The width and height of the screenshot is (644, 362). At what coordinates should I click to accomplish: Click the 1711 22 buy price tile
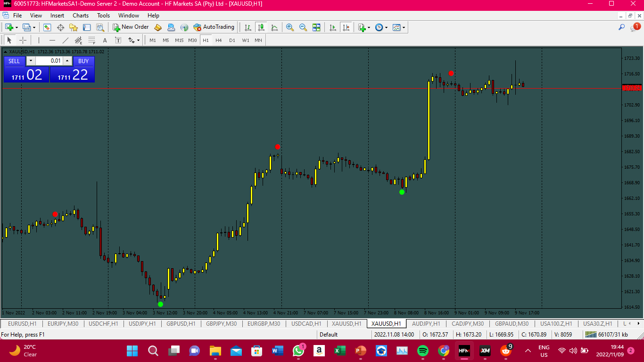(x=72, y=74)
